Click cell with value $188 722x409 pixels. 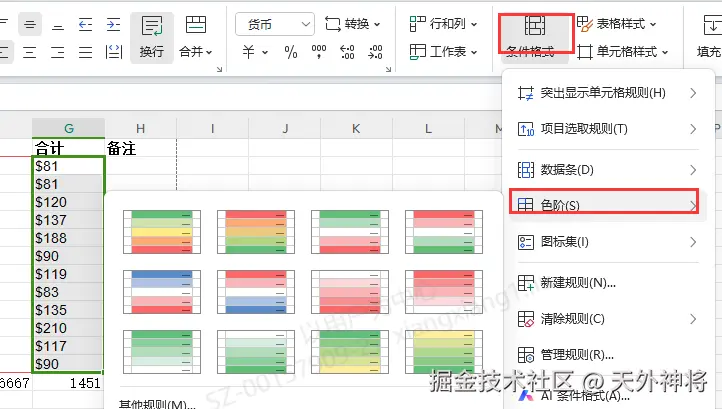pyautogui.click(x=69, y=238)
